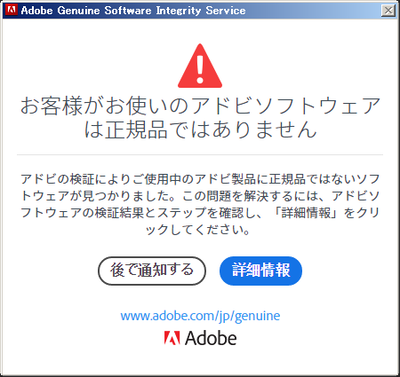The width and height of the screenshot is (400, 377).
Task: Click the red warning triangle icon
Action: pyautogui.click(x=200, y=66)
